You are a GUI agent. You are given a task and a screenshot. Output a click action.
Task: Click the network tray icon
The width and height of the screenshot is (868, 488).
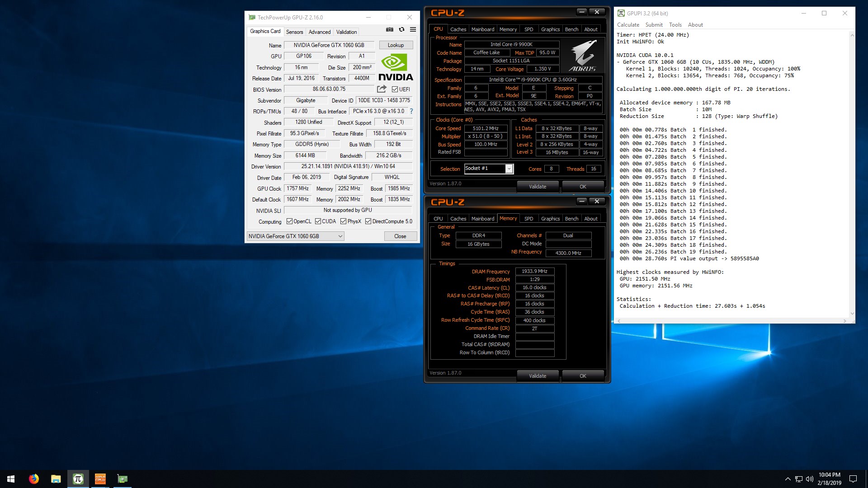799,479
